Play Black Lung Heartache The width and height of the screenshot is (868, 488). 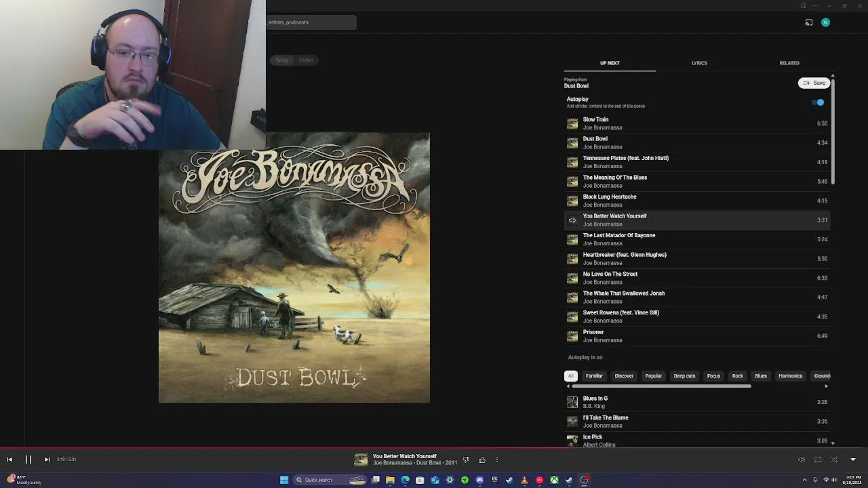(x=697, y=201)
